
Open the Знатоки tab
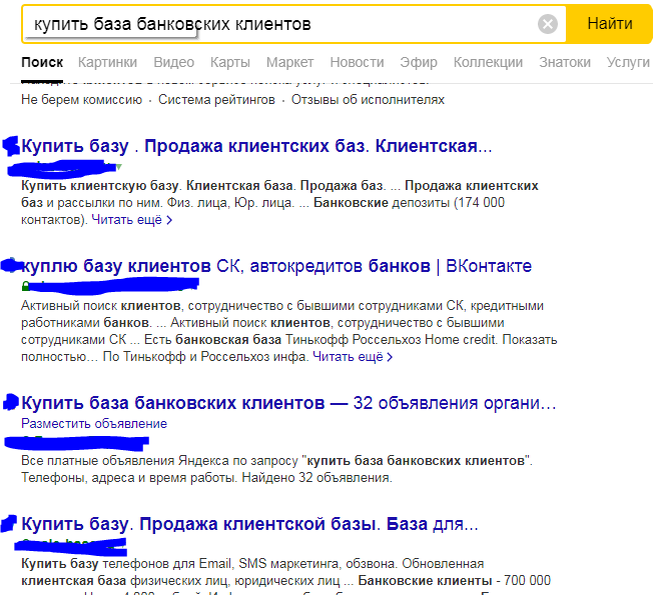pyautogui.click(x=565, y=62)
